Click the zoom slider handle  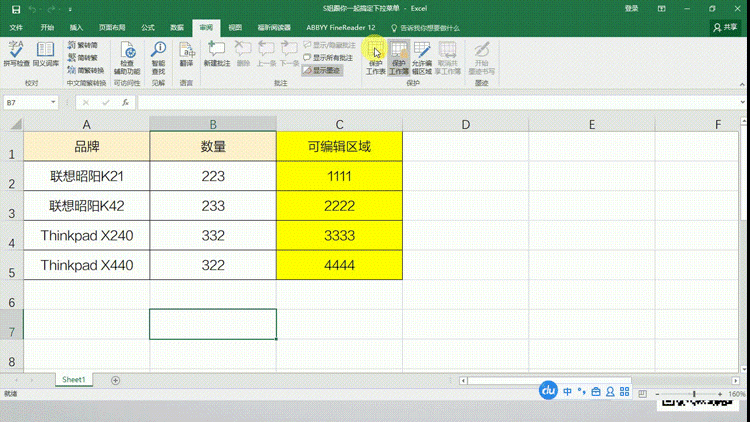click(694, 394)
